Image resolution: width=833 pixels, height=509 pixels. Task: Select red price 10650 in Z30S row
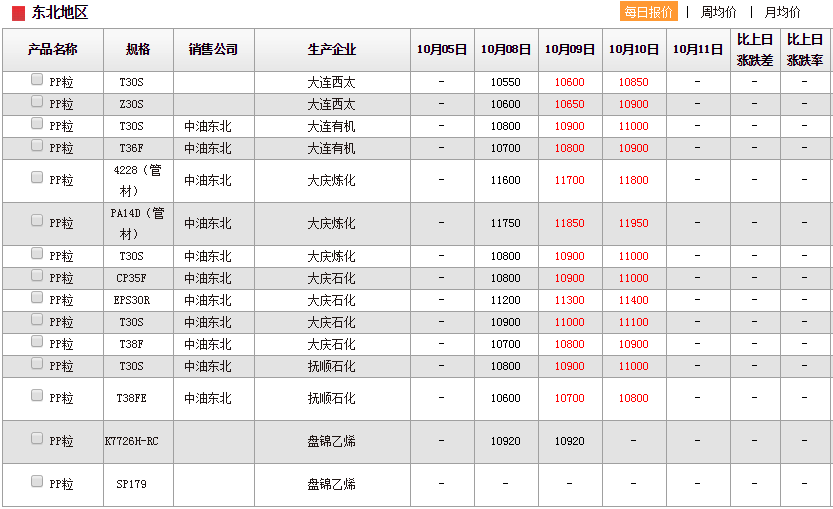coord(570,104)
